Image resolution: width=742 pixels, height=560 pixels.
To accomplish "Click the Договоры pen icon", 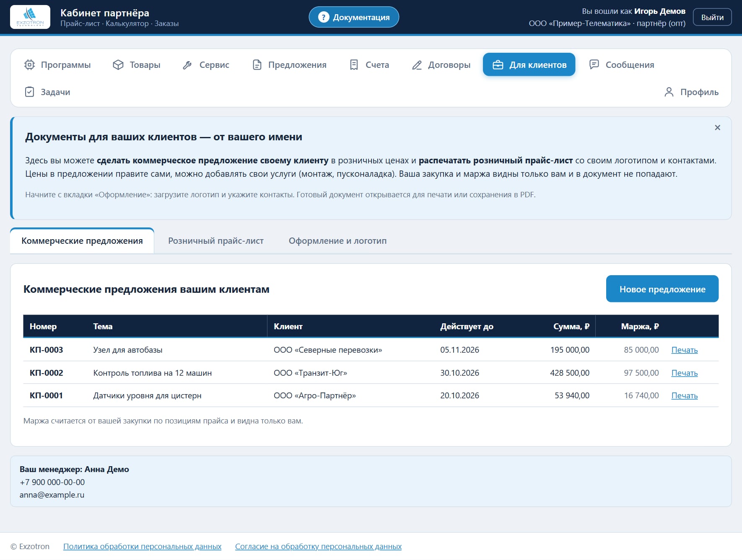I will pos(417,65).
